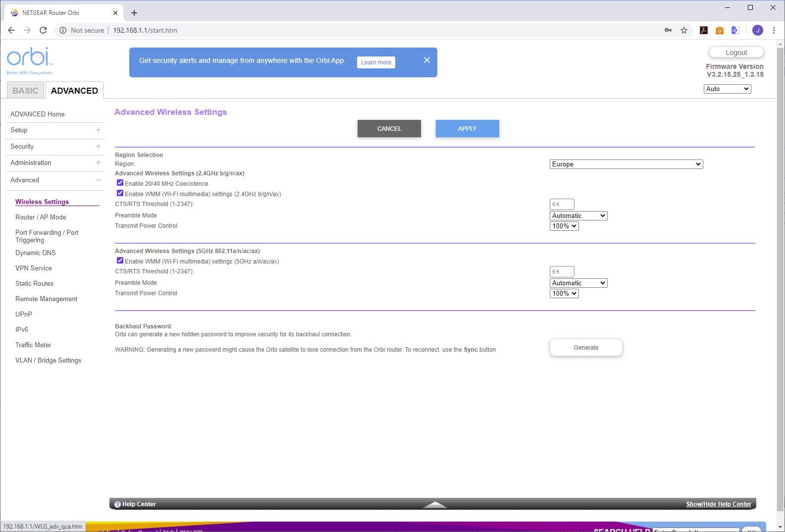This screenshot has height=532, width=785.
Task: Bookmark this page with the star icon
Action: pyautogui.click(x=684, y=30)
